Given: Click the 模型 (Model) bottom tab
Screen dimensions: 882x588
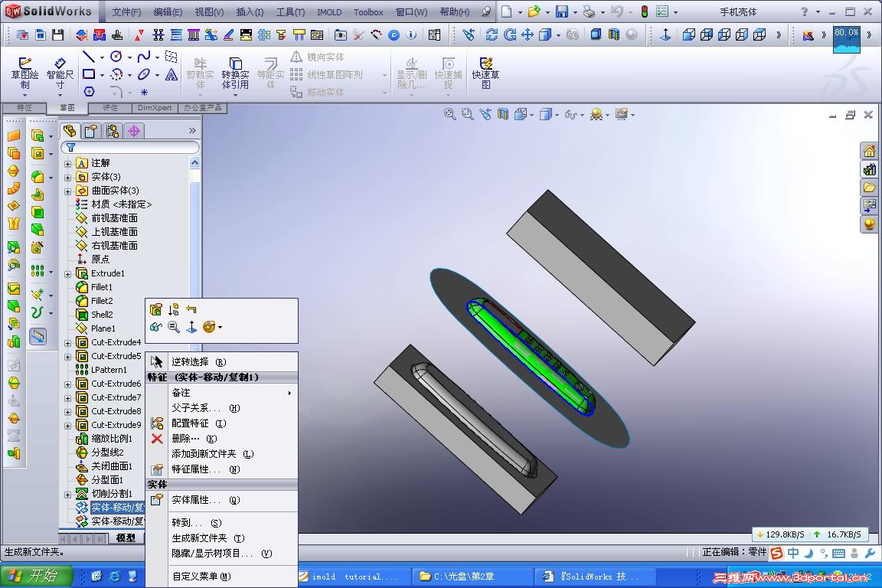Looking at the screenshot, I should [126, 538].
